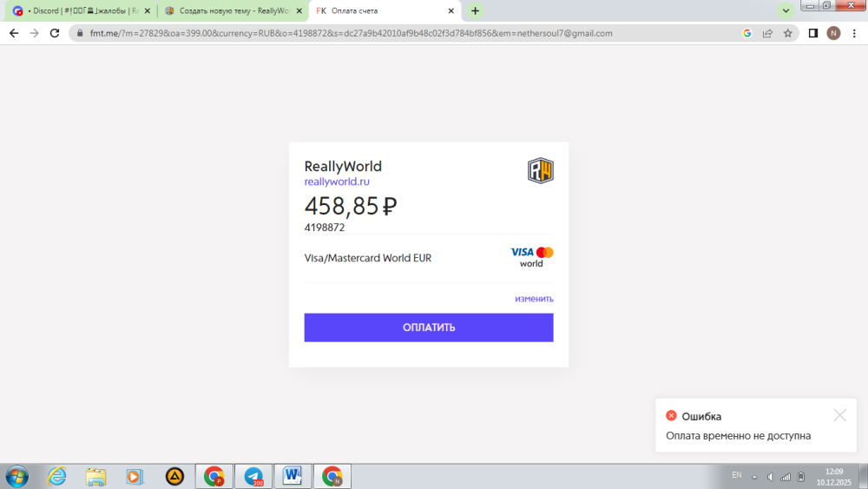Open the volume speaker icon
The image size is (868, 489).
[770, 477]
